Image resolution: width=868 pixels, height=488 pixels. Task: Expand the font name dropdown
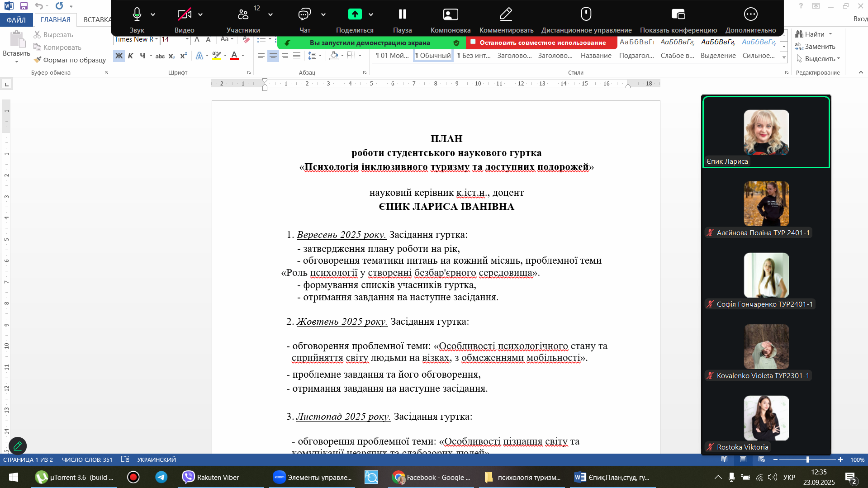point(157,39)
